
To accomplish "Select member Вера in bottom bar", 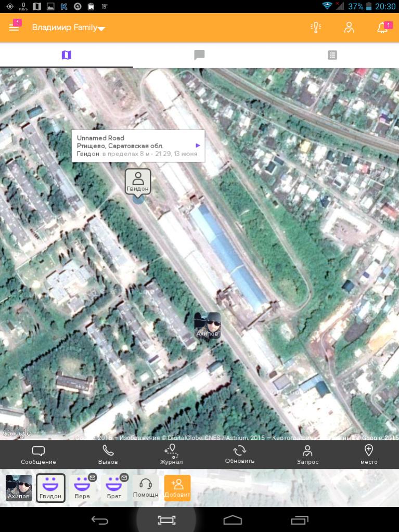I will click(82, 488).
